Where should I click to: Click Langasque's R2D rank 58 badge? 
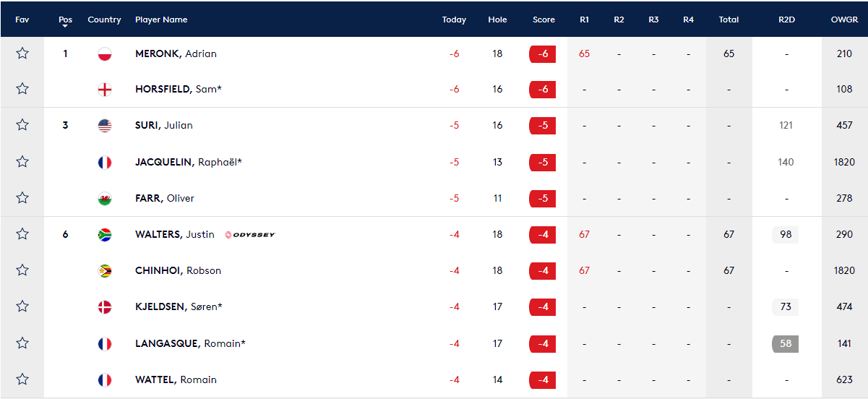(786, 343)
